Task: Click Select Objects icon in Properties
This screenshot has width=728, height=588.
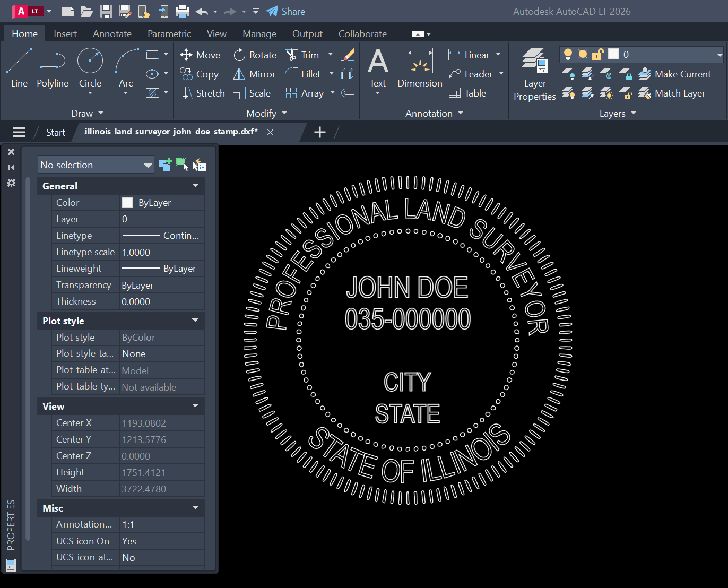Action: click(182, 165)
